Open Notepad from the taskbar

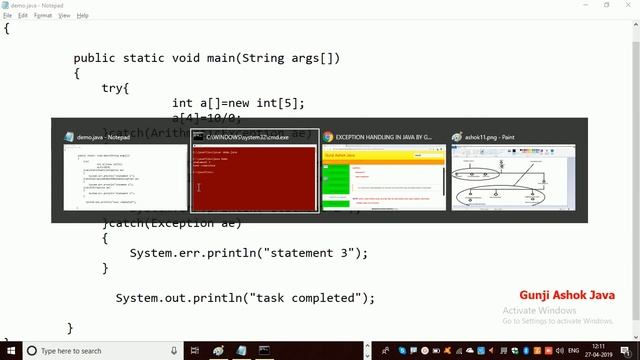[241, 351]
